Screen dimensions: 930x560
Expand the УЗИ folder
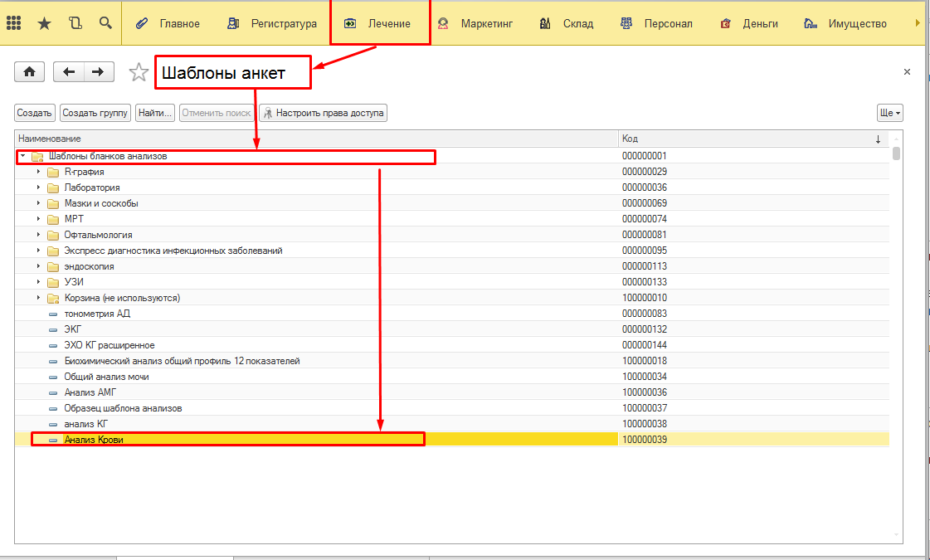(x=38, y=282)
